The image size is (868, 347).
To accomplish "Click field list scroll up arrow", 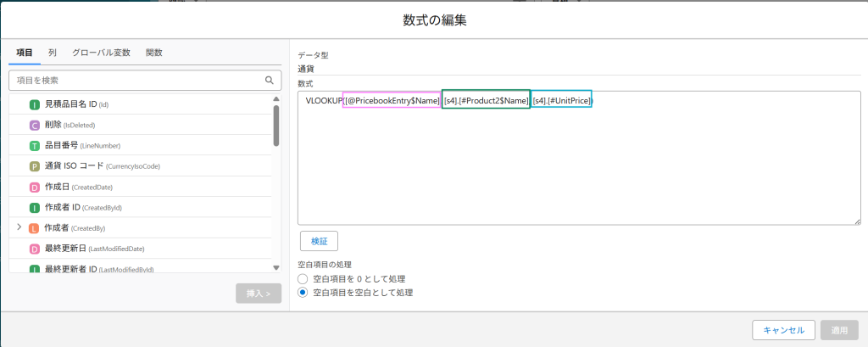I will [276, 98].
